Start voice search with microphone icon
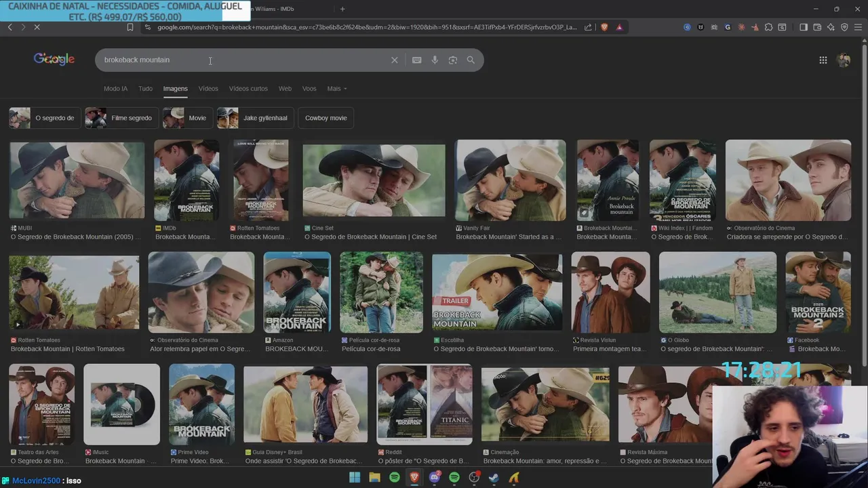 435,60
